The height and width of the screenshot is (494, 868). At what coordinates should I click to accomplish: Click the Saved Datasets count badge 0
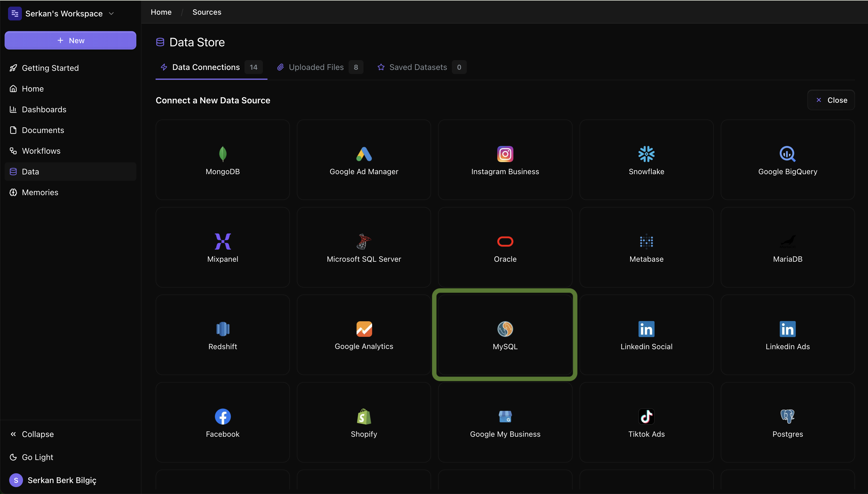[459, 67]
